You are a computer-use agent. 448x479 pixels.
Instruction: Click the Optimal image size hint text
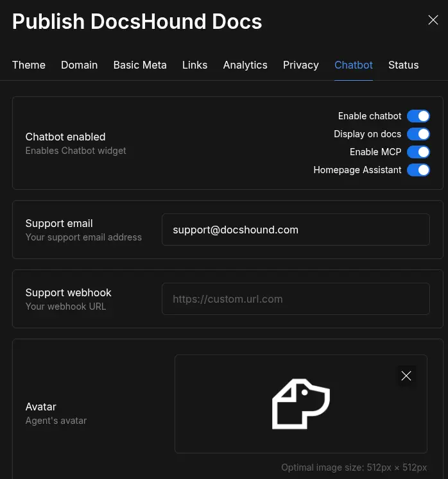354,467
